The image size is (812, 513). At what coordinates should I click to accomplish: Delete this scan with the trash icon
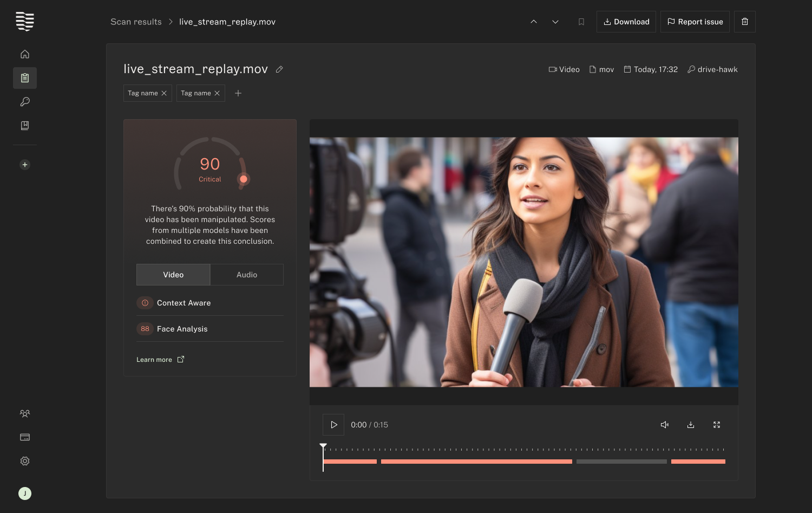tap(744, 22)
